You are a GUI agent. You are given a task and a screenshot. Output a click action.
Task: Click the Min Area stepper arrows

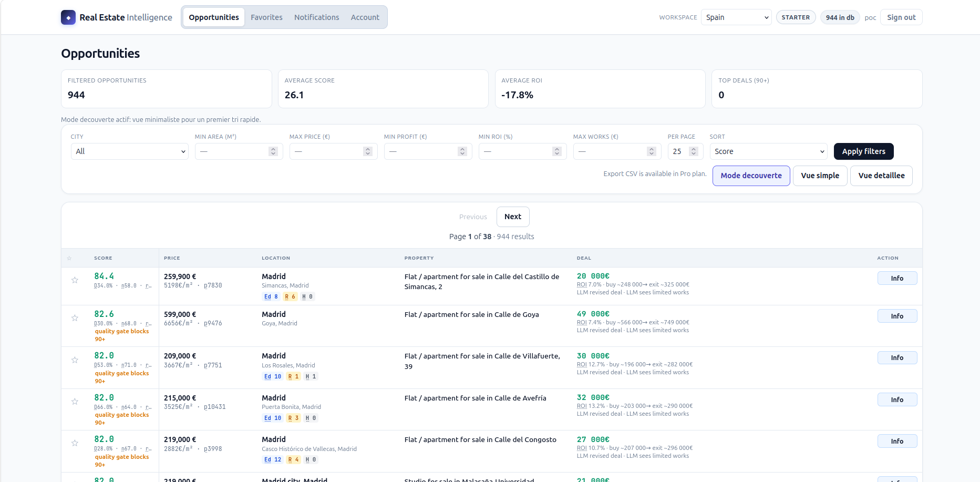coord(273,151)
